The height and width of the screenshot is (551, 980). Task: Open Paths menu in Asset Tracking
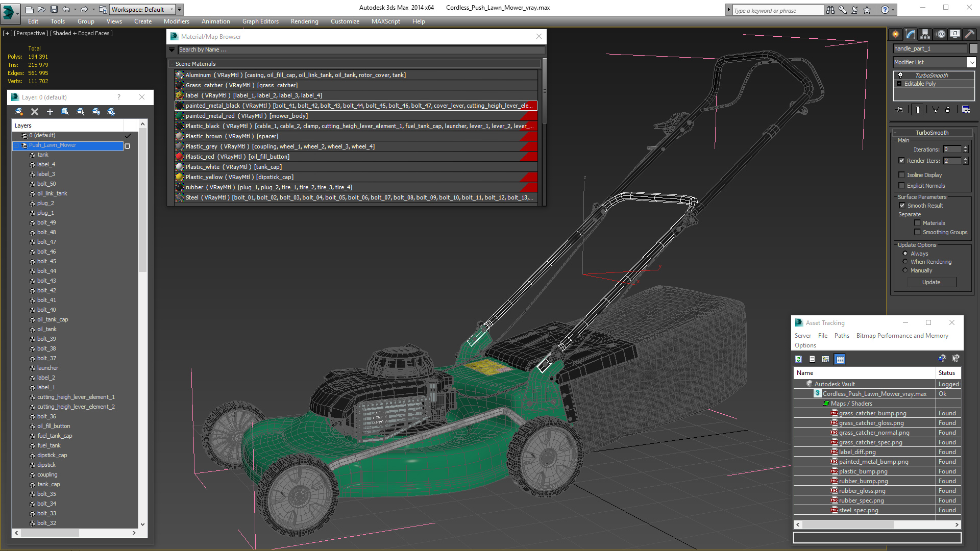(842, 336)
